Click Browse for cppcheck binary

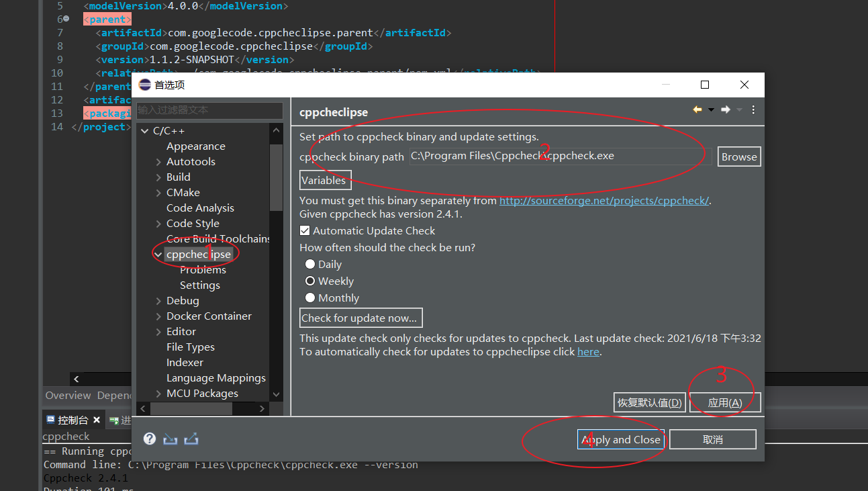click(739, 157)
